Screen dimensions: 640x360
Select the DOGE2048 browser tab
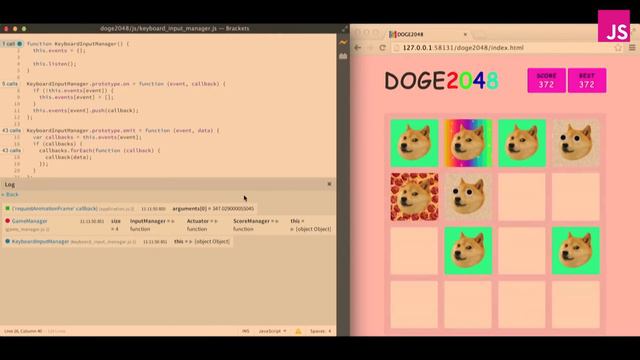[427, 34]
